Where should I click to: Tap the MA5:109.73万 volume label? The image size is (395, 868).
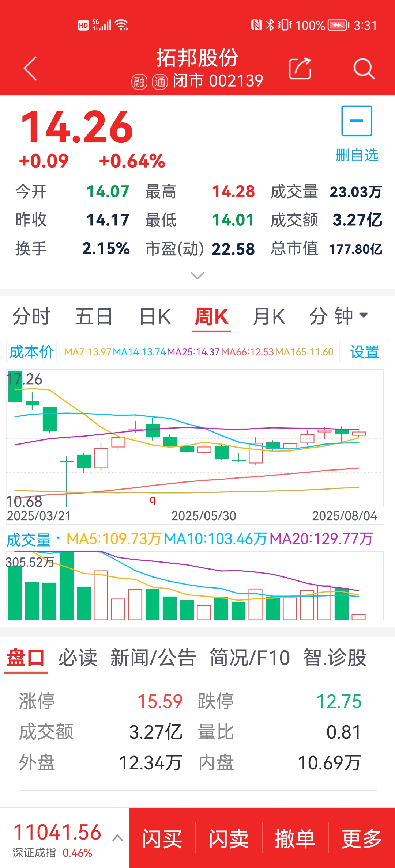[114, 539]
